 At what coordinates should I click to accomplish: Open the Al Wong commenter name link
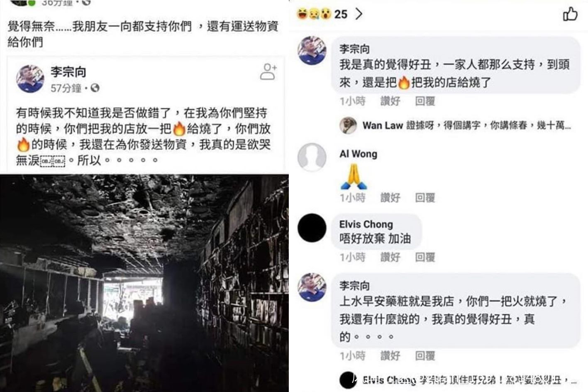358,154
